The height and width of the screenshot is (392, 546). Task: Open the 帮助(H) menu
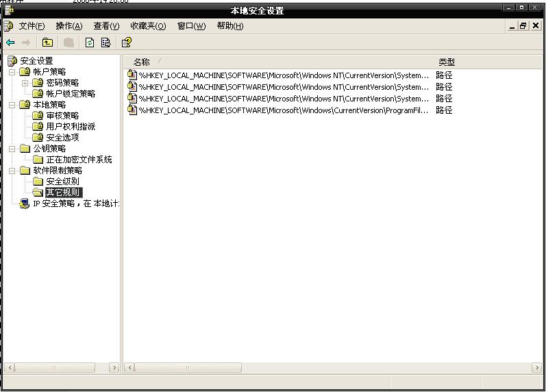point(229,26)
